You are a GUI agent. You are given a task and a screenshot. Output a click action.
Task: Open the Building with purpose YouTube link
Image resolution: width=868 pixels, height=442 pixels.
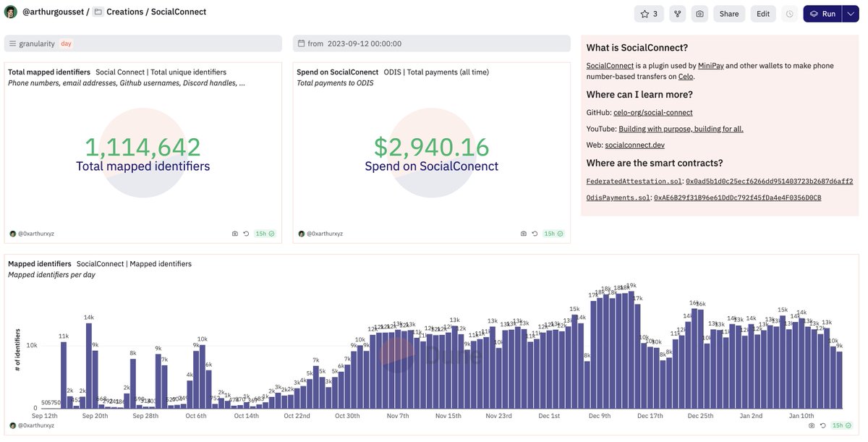681,129
